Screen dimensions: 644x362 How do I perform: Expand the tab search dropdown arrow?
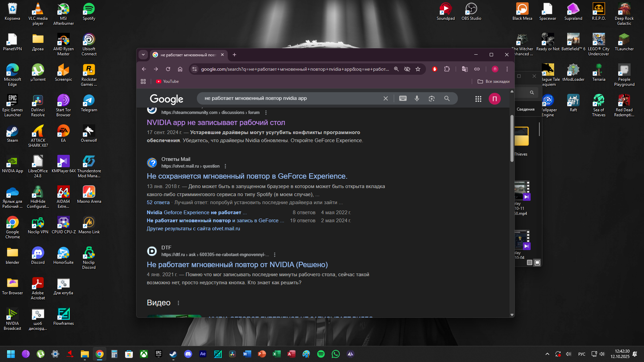(x=143, y=55)
